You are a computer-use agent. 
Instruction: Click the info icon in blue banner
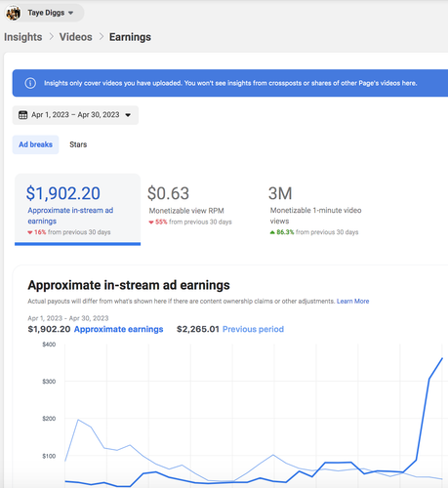pyautogui.click(x=30, y=83)
